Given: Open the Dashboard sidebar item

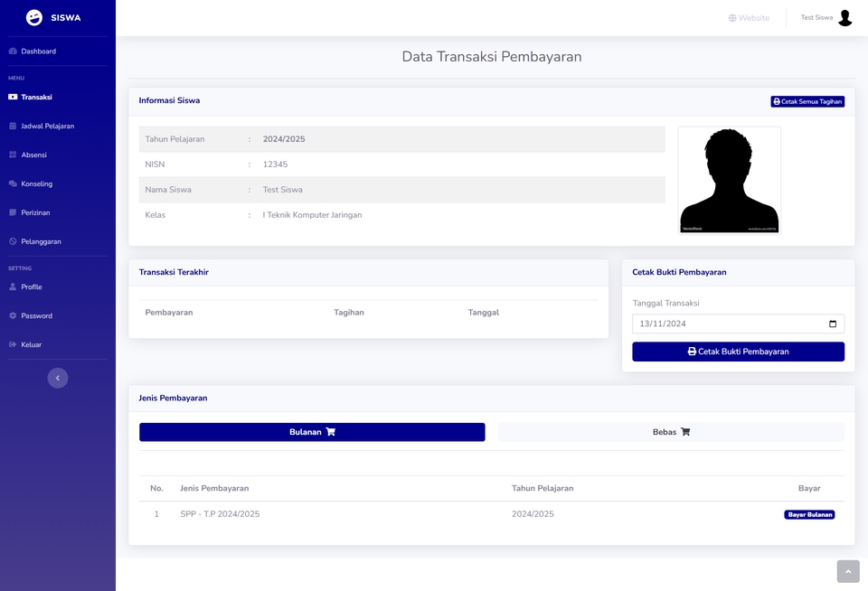Looking at the screenshot, I should tap(38, 52).
